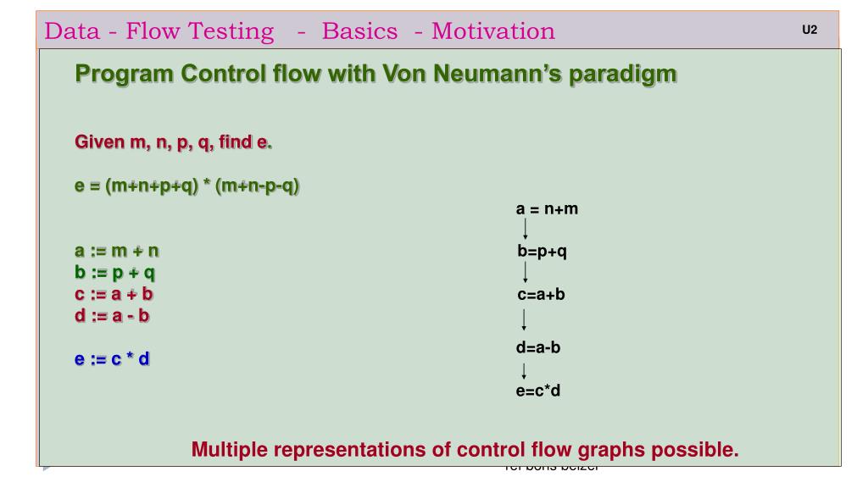The height and width of the screenshot is (488, 868).
Task: Click the arrow between a=n+m and b=p+q
Action: tap(525, 229)
